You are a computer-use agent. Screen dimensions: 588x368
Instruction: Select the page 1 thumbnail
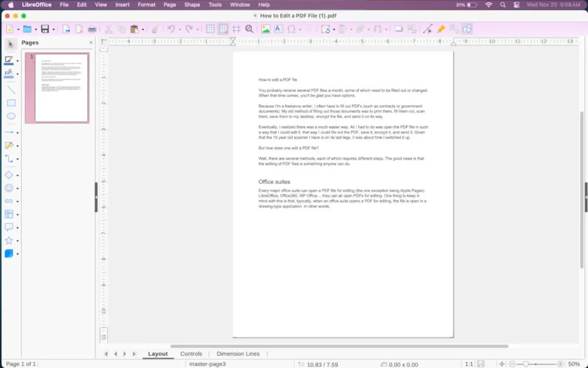coord(57,88)
